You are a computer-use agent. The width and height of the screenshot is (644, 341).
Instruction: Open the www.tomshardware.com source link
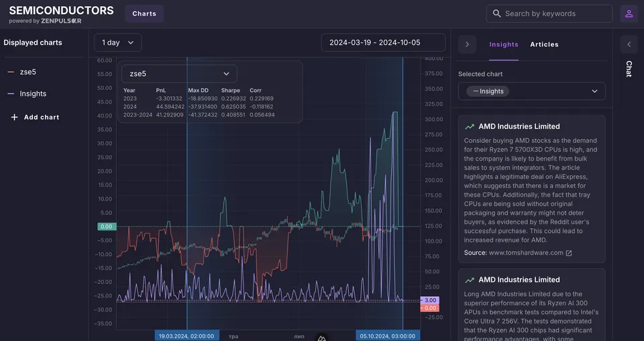[526, 252]
